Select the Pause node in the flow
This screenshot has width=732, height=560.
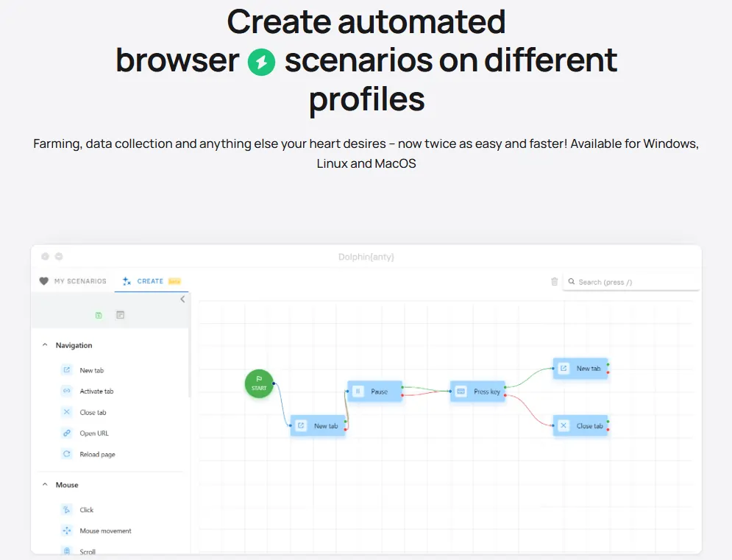point(374,391)
